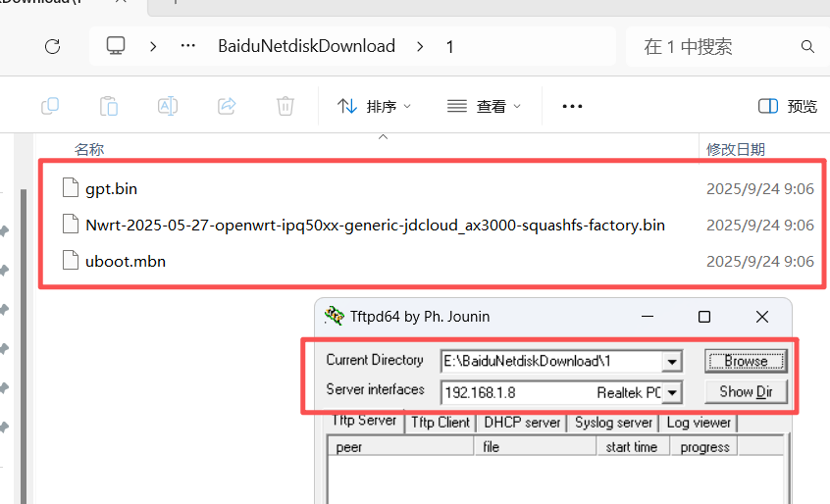This screenshot has width=830, height=504.
Task: Expand the Current Directory combo box
Action: [672, 362]
